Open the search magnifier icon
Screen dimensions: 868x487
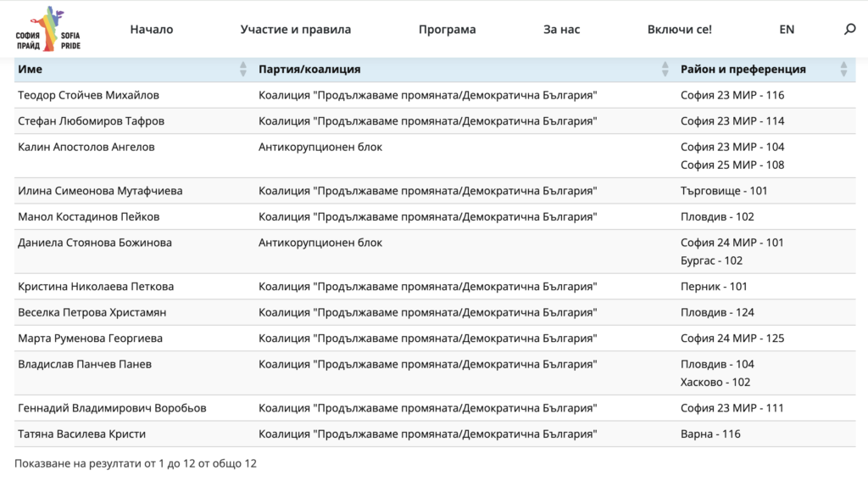pos(850,30)
